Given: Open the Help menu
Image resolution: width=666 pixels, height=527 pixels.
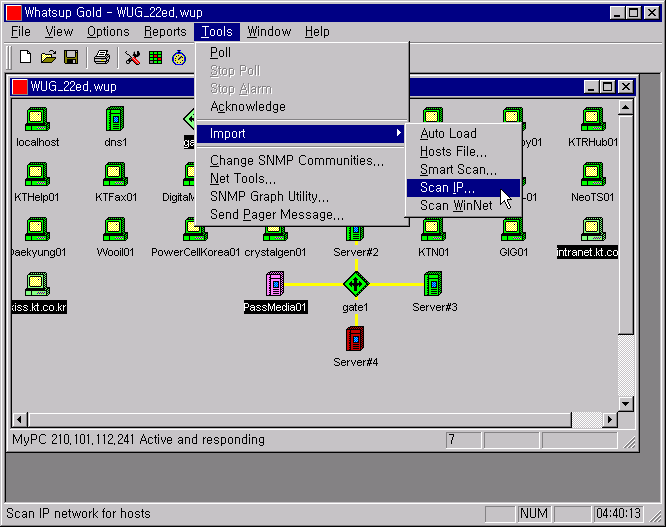Looking at the screenshot, I should click(x=317, y=32).
